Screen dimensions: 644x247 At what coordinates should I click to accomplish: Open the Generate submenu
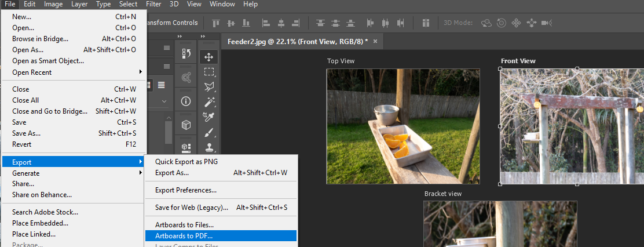(73, 173)
